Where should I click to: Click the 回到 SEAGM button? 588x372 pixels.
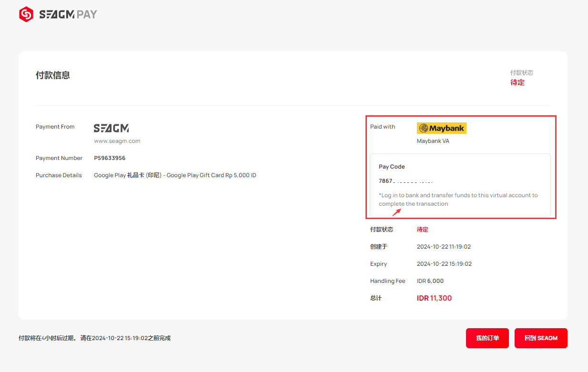[x=541, y=338]
